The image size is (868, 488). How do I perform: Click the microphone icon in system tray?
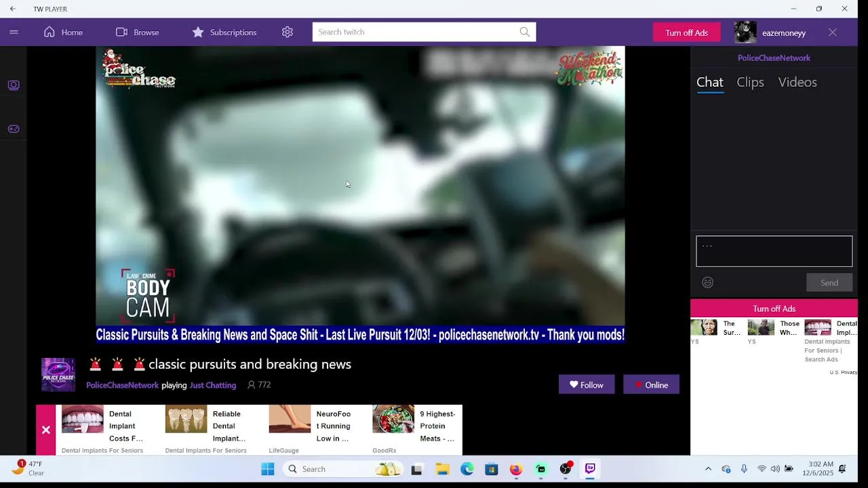[744, 469]
